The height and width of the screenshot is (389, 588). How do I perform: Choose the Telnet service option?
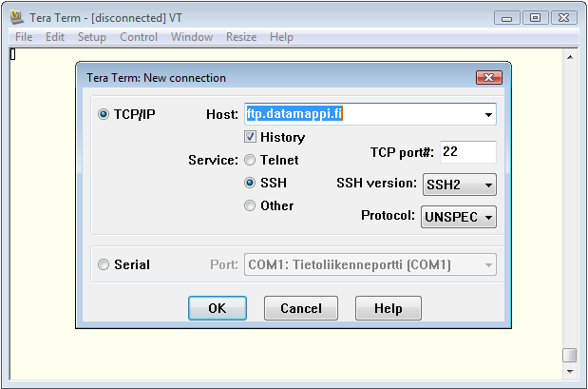click(x=250, y=161)
